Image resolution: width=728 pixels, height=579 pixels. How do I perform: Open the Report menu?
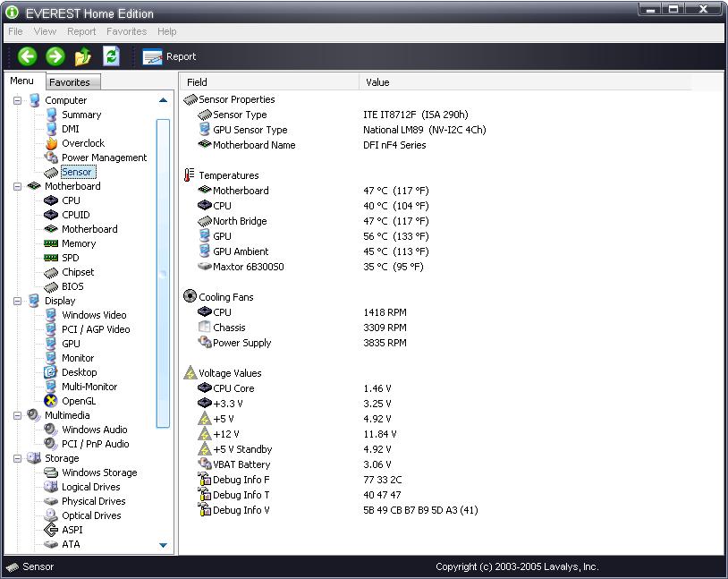(81, 31)
